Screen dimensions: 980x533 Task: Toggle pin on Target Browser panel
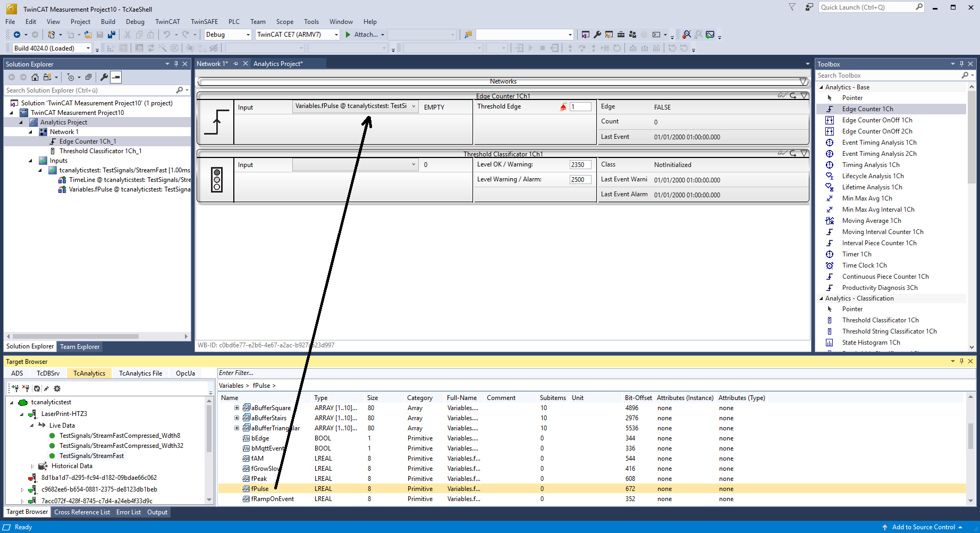click(961, 361)
